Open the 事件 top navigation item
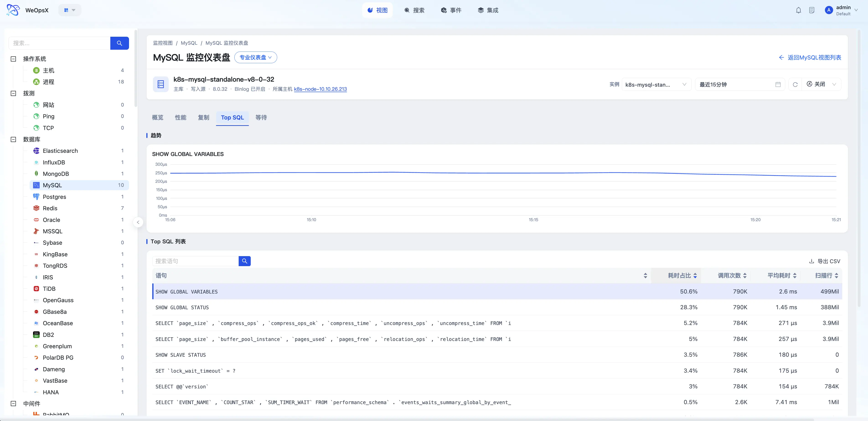868x421 pixels. pyautogui.click(x=451, y=10)
